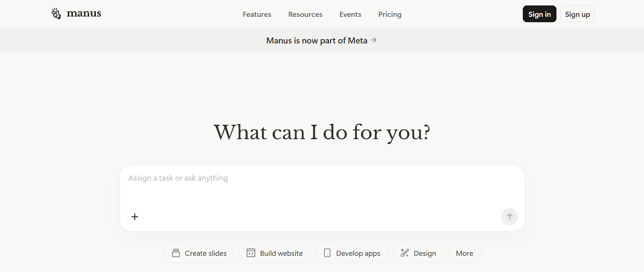Click the Manus hand logo icon
The width and height of the screenshot is (644, 272).
tap(56, 14)
